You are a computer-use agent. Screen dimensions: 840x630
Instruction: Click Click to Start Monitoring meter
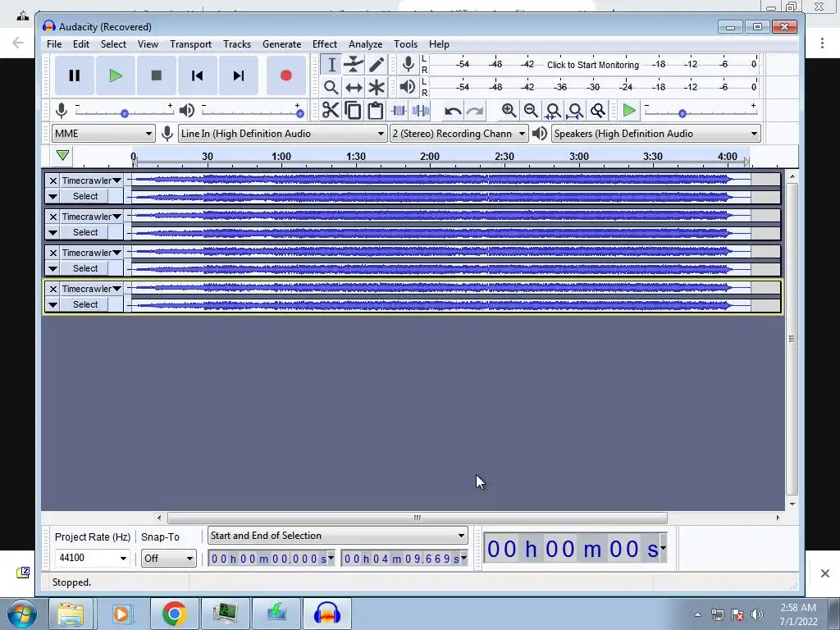592,65
